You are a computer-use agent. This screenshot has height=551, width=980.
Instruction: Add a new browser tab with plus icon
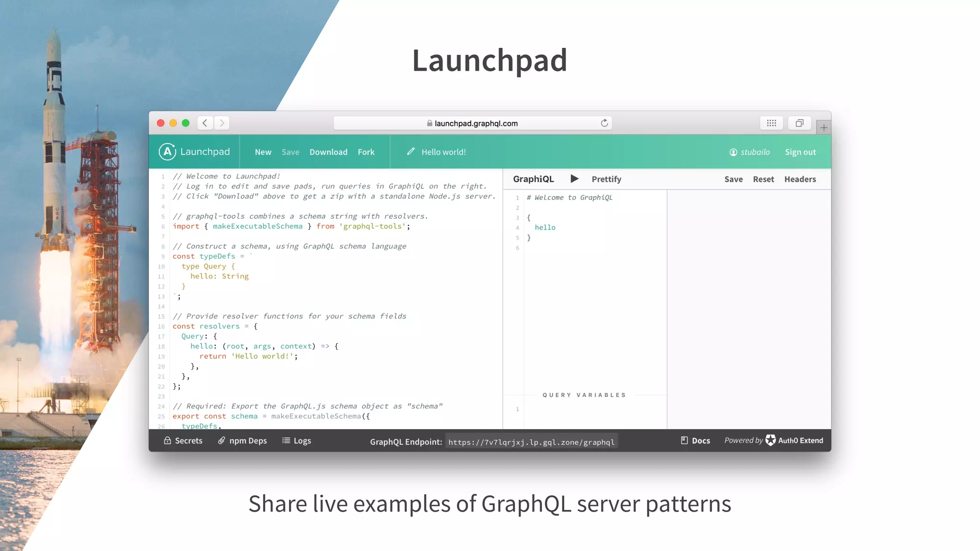(824, 128)
